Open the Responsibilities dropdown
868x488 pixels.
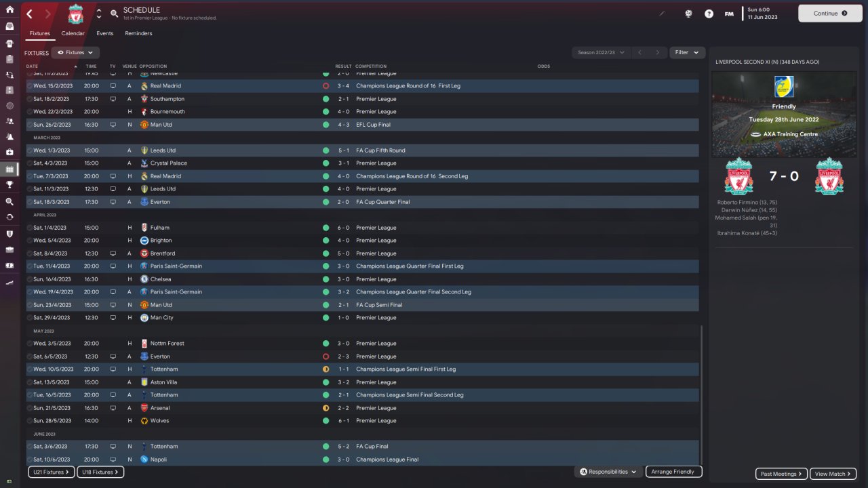pos(608,472)
